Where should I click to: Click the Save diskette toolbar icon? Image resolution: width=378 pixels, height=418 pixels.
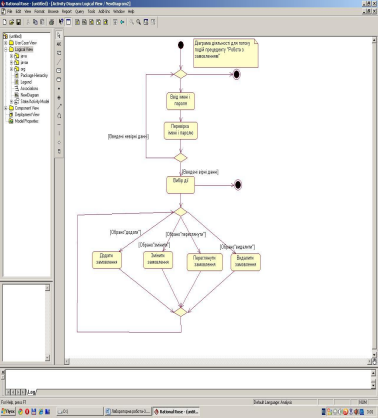[18, 22]
